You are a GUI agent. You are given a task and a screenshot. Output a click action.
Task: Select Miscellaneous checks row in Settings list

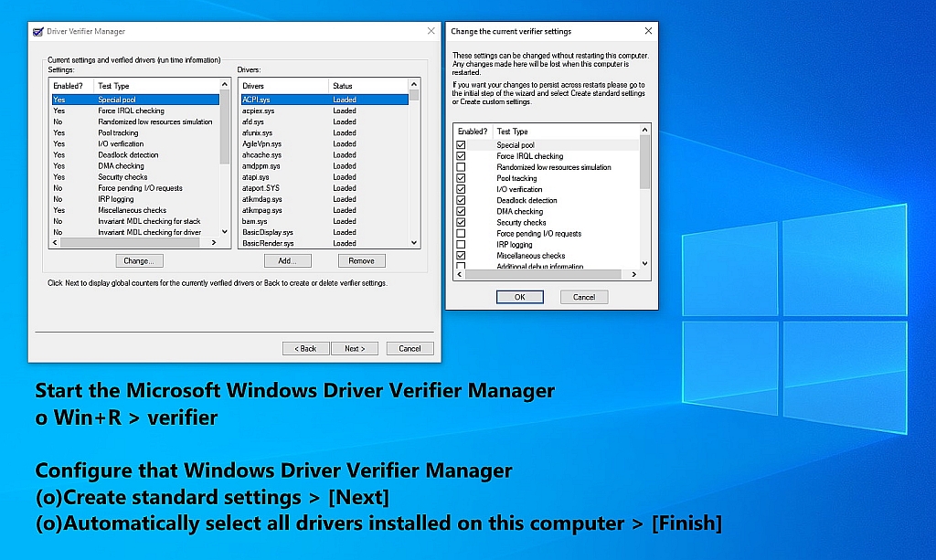tap(135, 210)
